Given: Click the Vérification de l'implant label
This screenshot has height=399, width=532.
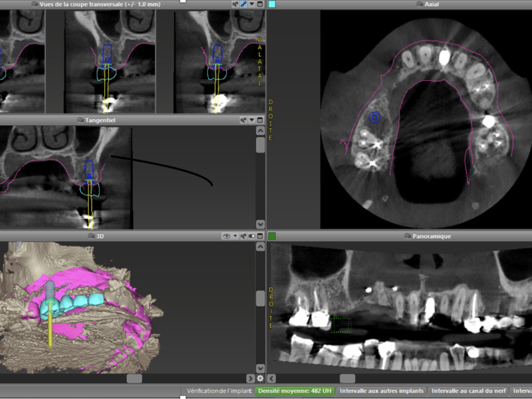Looking at the screenshot, I should pos(219,391).
